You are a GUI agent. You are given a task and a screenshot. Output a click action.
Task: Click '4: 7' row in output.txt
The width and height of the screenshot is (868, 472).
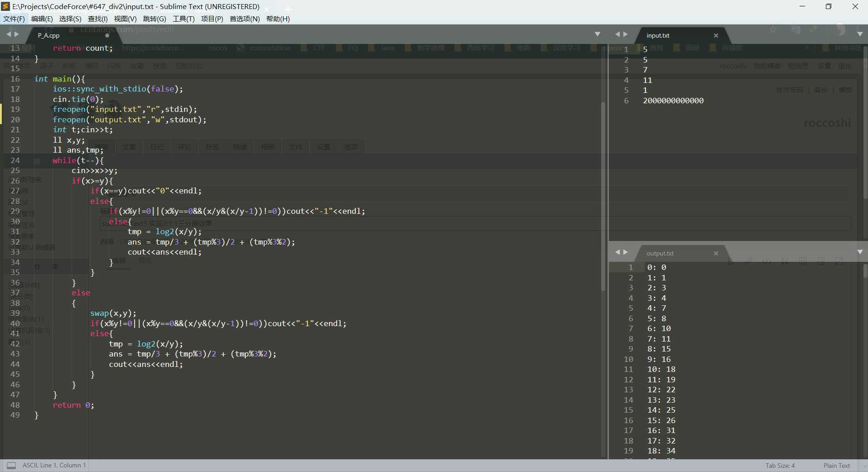coord(656,308)
